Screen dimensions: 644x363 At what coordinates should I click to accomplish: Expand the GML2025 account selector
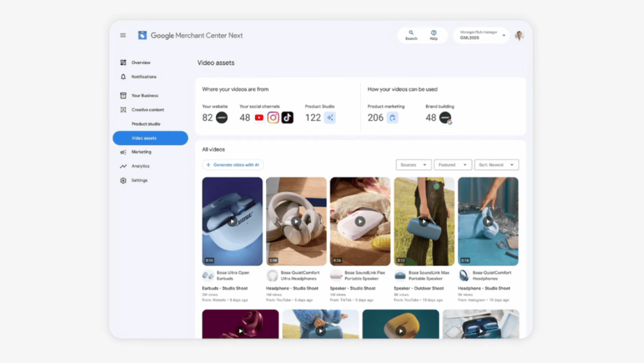[481, 35]
